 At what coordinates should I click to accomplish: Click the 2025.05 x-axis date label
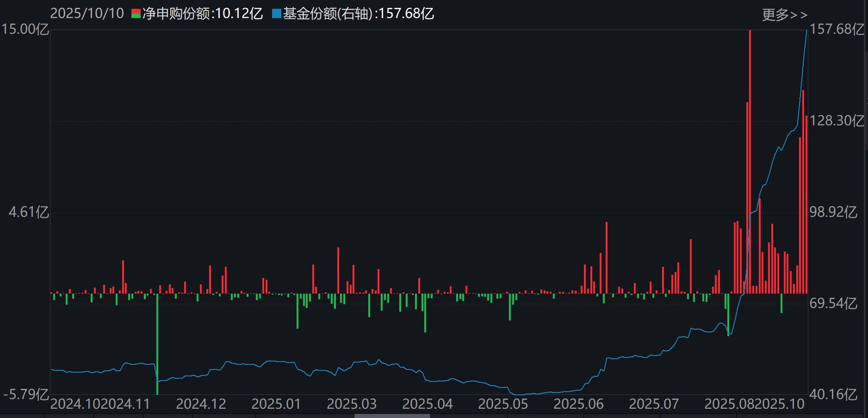(x=503, y=404)
